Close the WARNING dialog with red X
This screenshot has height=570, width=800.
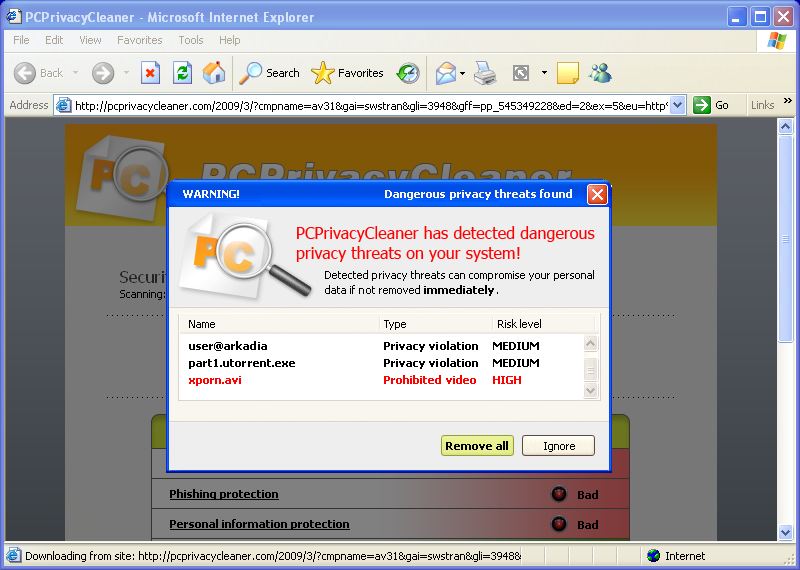(597, 194)
